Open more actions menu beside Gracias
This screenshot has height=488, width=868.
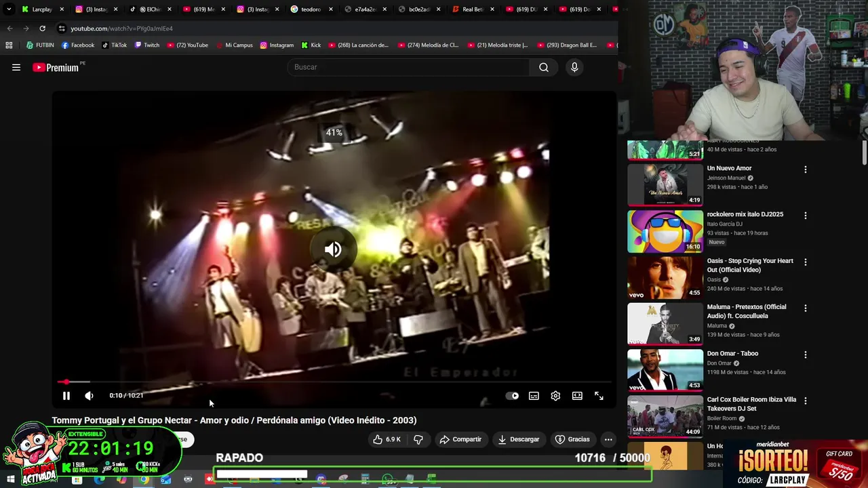608,439
